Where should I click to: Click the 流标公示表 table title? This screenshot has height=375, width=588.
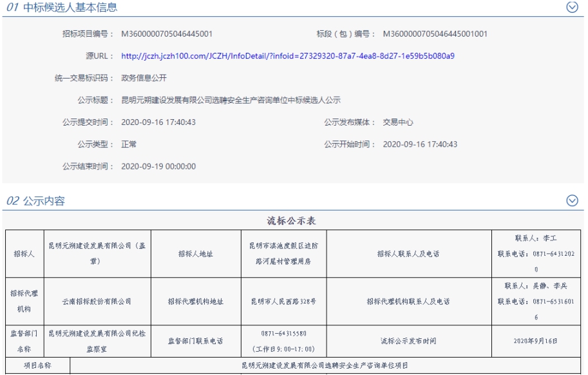[x=292, y=221]
